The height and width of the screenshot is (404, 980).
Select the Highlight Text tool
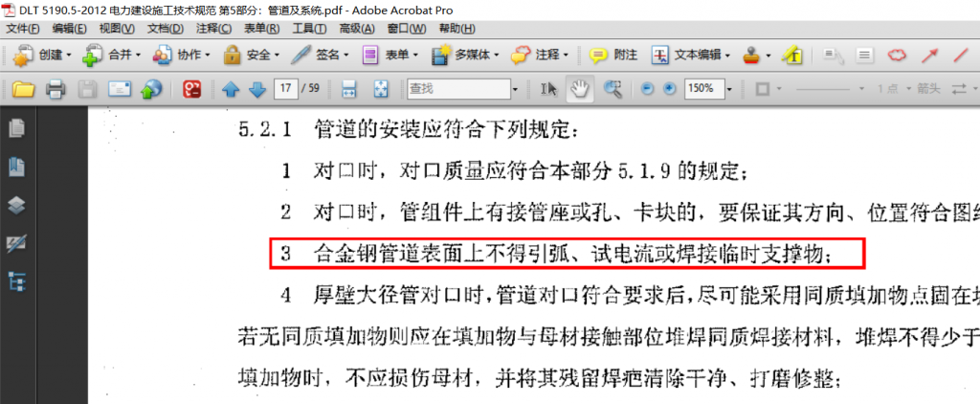(x=792, y=55)
